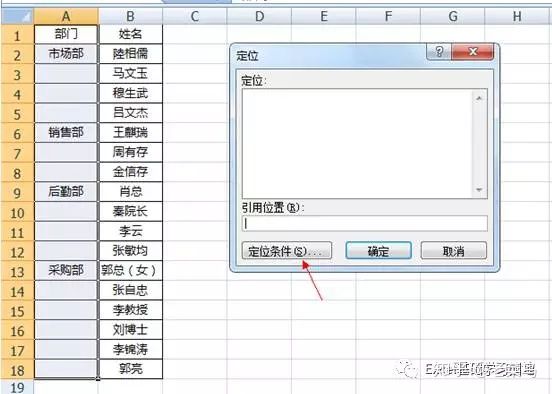Click cell containing 郭亮

coord(131,369)
